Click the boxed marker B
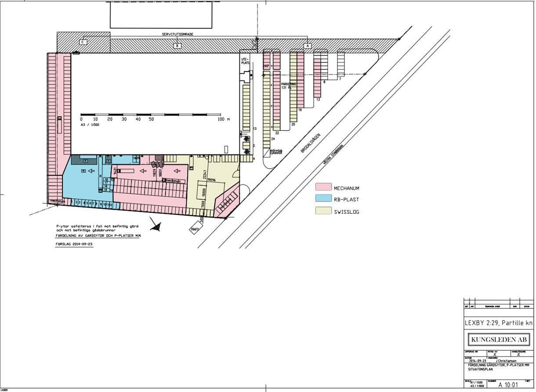Screen dimensions: 536x392 (177, 45)
